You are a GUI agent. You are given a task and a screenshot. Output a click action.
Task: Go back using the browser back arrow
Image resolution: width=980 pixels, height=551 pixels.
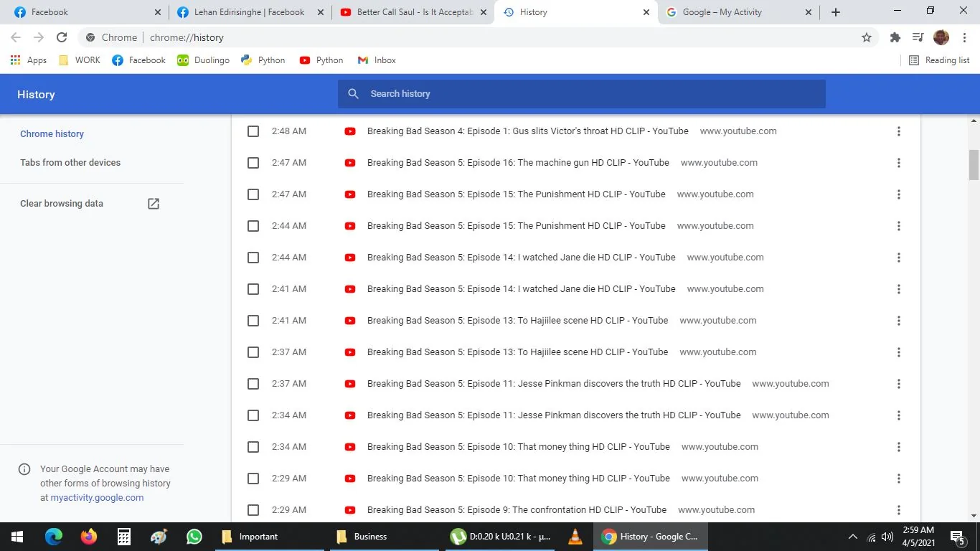16,37
